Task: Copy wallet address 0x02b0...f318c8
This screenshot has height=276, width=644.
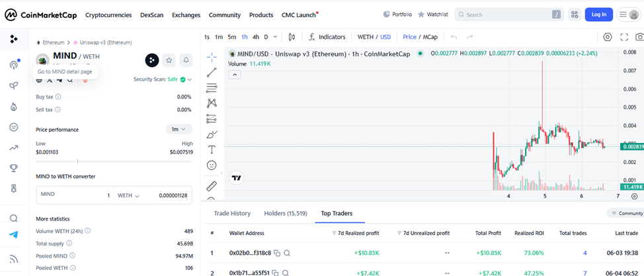Action: [x=277, y=253]
